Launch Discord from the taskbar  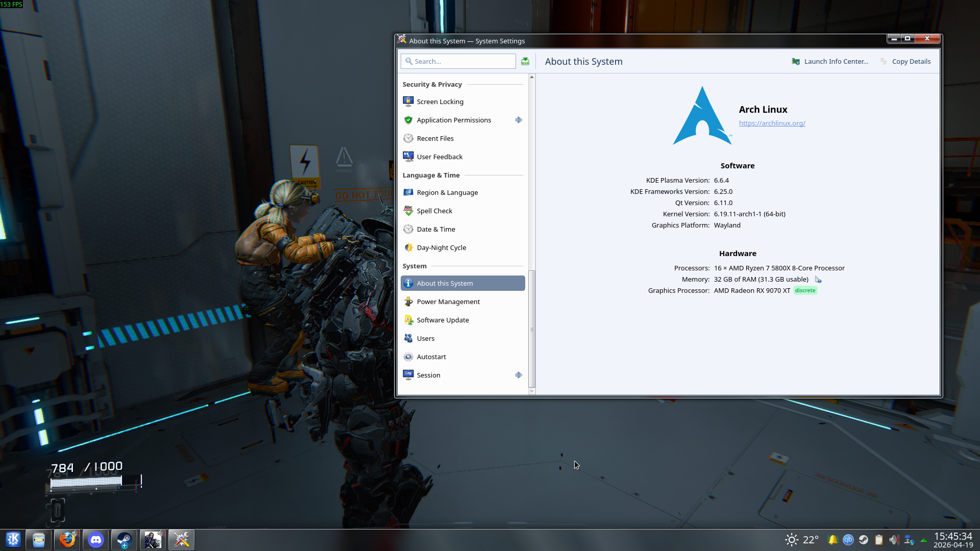[96, 540]
